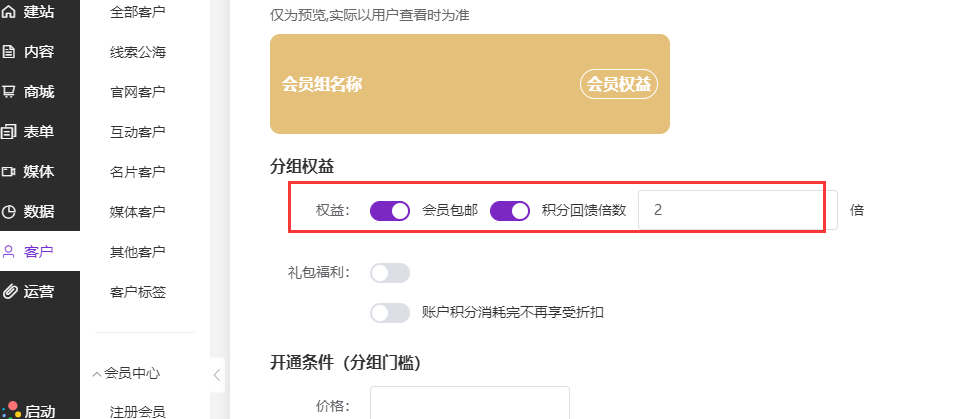Disable the 积分回馈倍数 switch
Screen dimensions: 958x419
509,211
